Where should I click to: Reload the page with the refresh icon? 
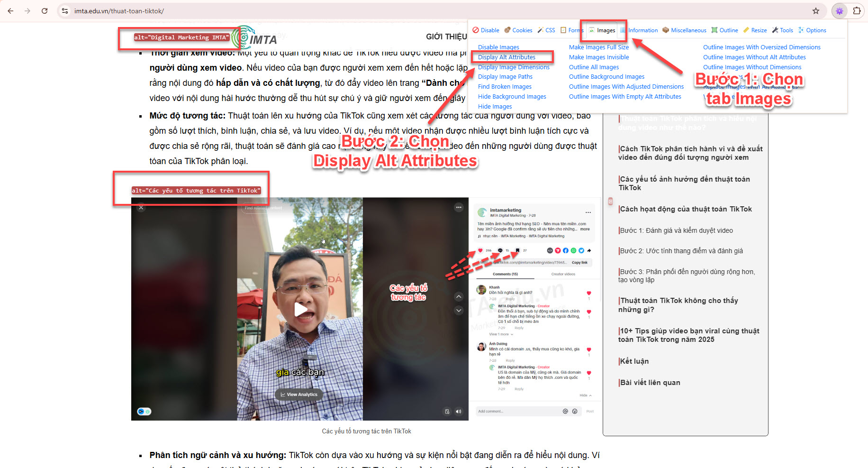click(x=45, y=11)
